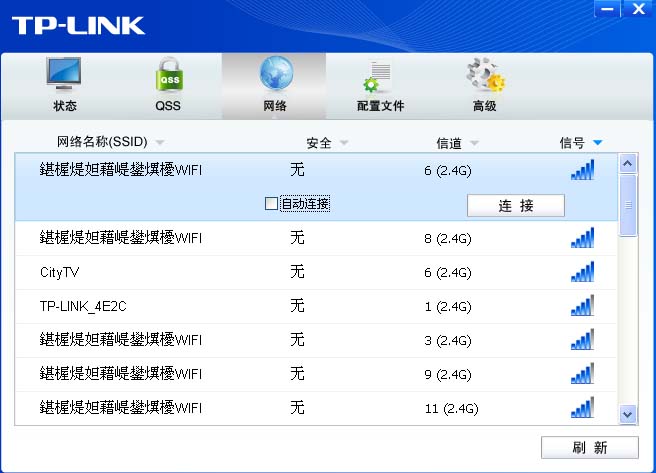Click the 连接 connect button
This screenshot has height=473, width=656.
coord(516,205)
